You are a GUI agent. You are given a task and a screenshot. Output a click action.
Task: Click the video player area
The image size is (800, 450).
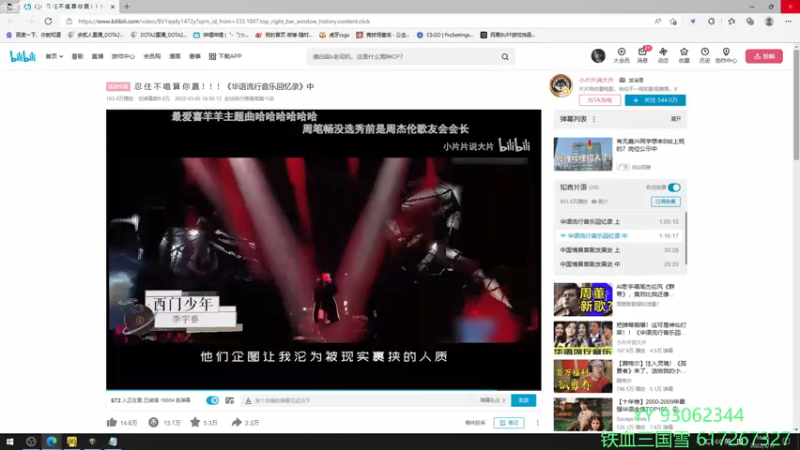click(323, 249)
